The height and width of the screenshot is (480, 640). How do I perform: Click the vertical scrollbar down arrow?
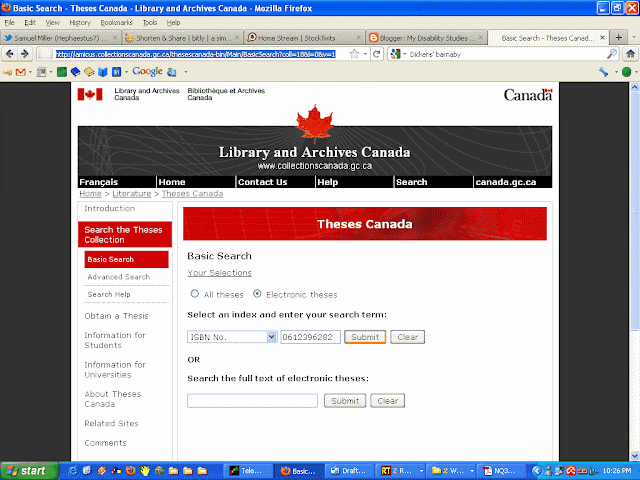[x=634, y=455]
